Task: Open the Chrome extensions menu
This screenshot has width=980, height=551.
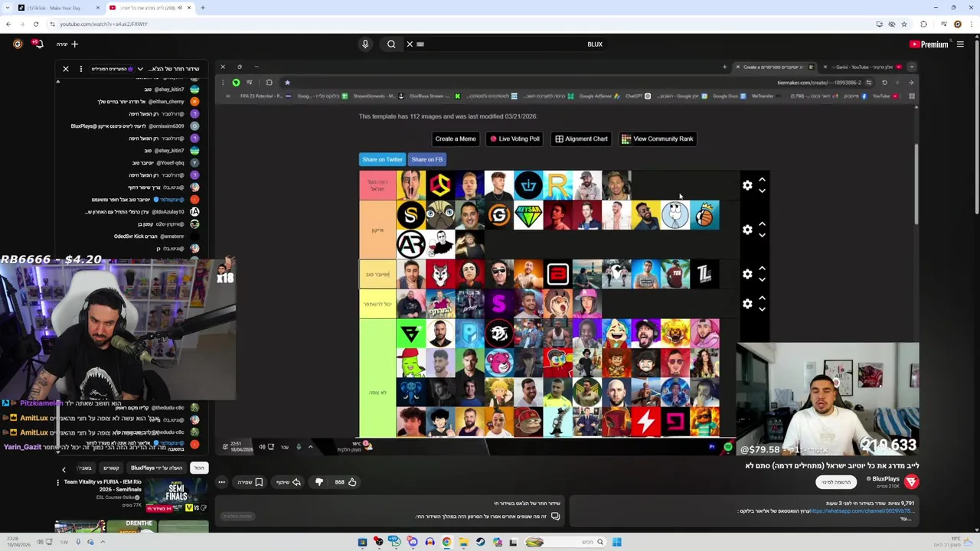Action: pyautogui.click(x=924, y=24)
